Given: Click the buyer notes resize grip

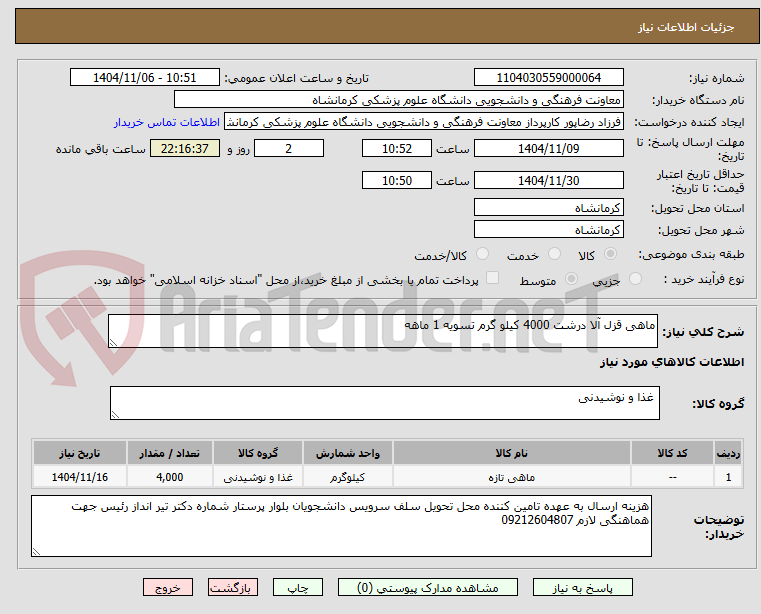Looking at the screenshot, I should pyautogui.click(x=36, y=552).
